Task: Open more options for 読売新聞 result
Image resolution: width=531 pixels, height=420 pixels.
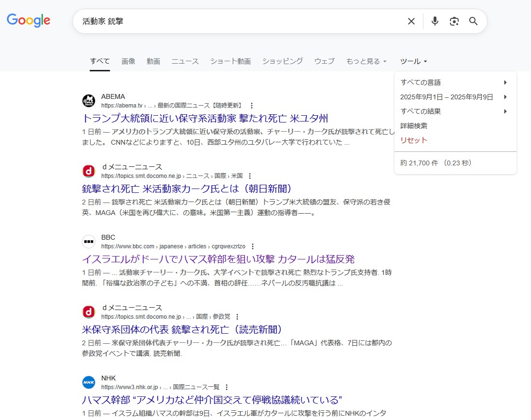Action: pos(237,317)
